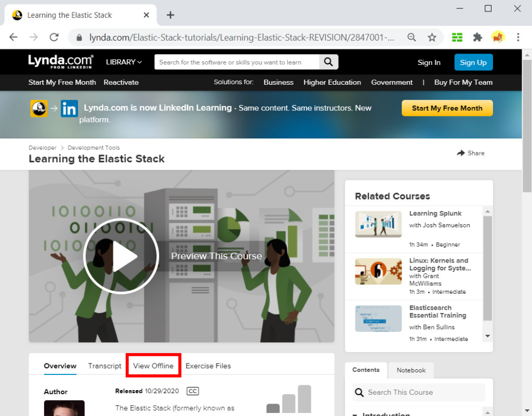The width and height of the screenshot is (532, 416).
Task: Click the blue Sign Up button
Action: [x=473, y=62]
